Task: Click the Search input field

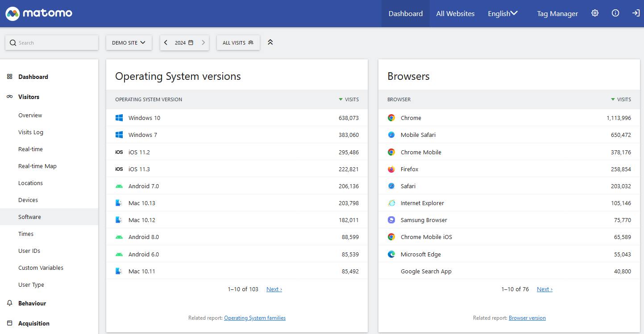Action: point(52,43)
